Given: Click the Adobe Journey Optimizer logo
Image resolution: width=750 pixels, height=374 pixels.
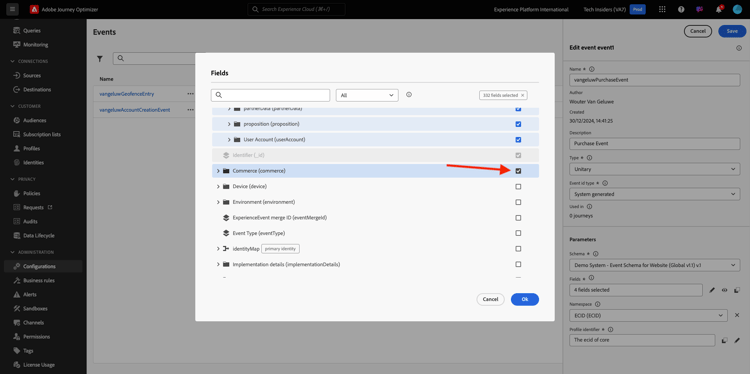Looking at the screenshot, I should [x=34, y=9].
